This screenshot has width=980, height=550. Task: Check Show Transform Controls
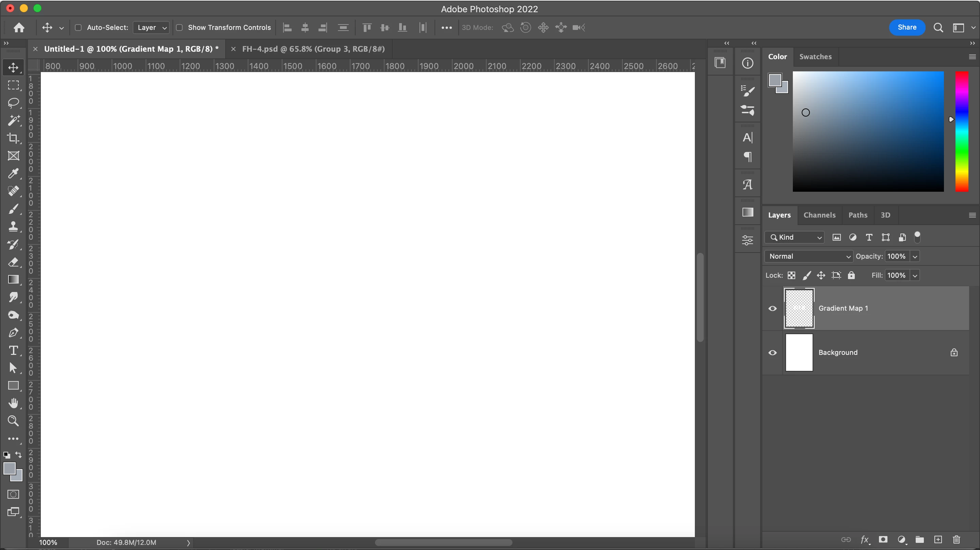click(180, 28)
